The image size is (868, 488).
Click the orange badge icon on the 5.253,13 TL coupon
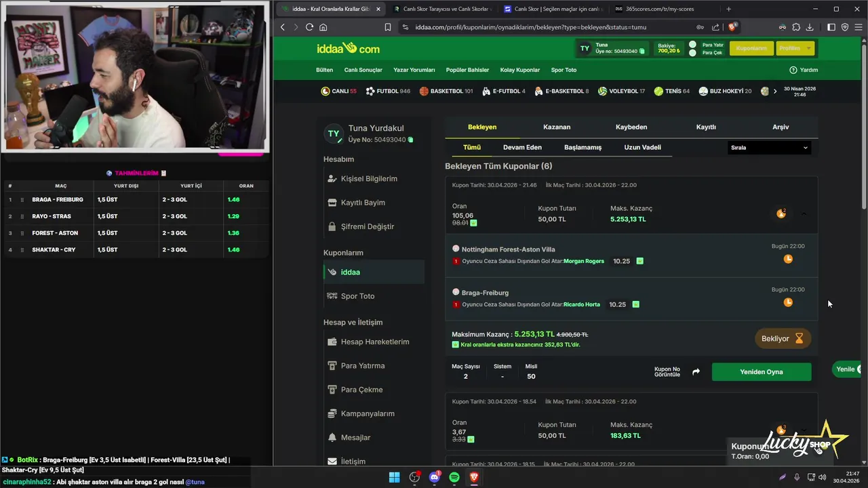pos(781,213)
